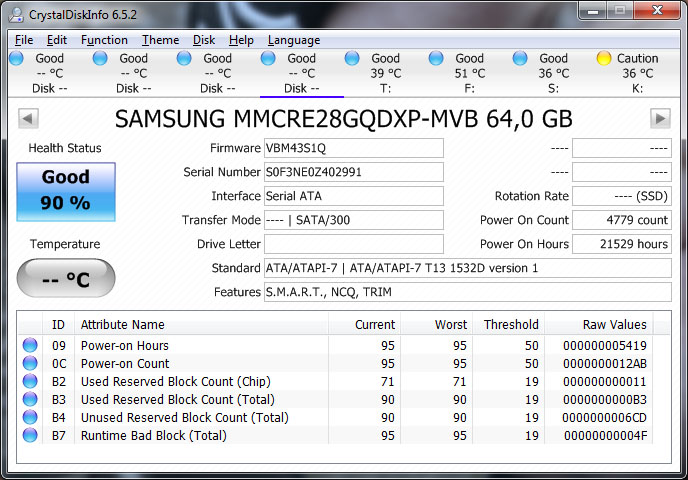688x480 pixels.
Task: Click the Features field with TRIM
Action: click(468, 292)
